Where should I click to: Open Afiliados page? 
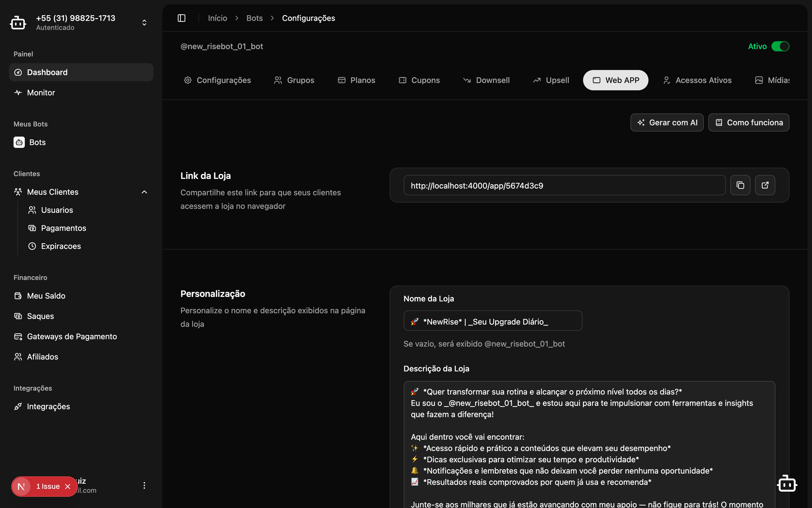coord(81,357)
